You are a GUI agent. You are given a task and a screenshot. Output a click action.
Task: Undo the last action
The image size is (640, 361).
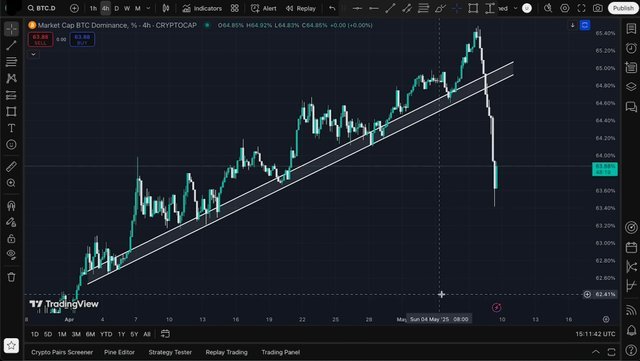pos(332,8)
